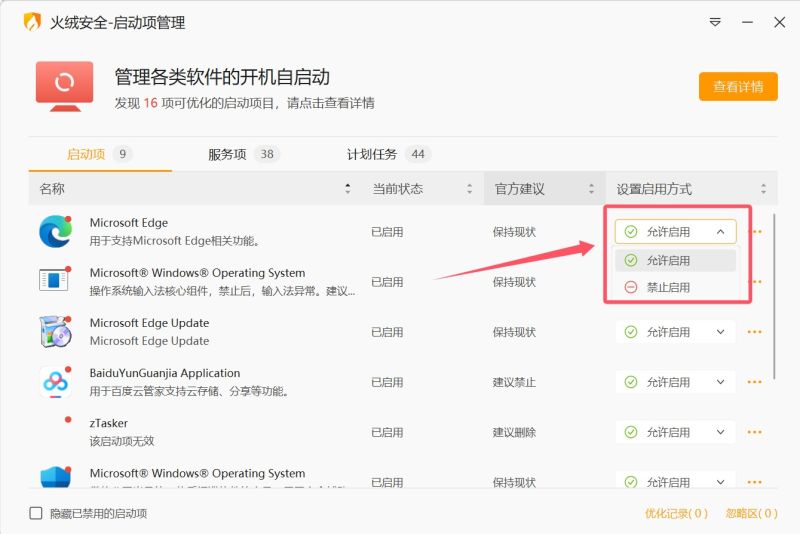800x534 pixels.
Task: Sort by 设置启用方式 column arrows
Action: point(763,189)
